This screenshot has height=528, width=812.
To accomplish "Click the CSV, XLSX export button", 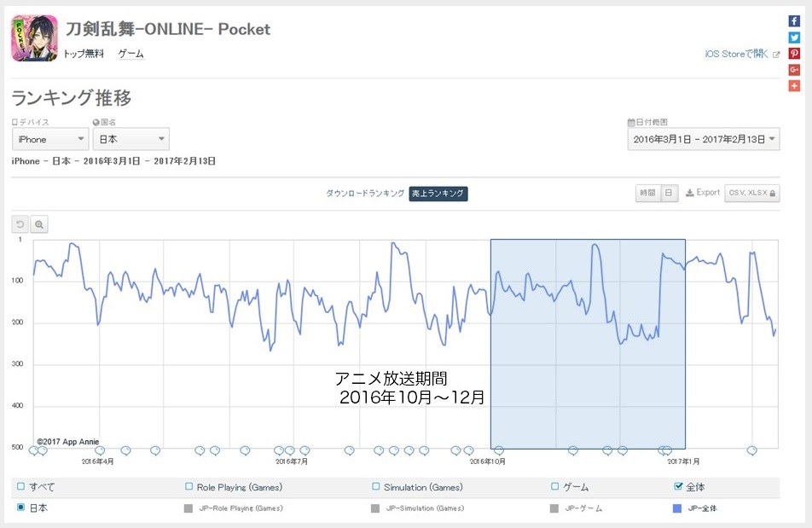I will (752, 193).
